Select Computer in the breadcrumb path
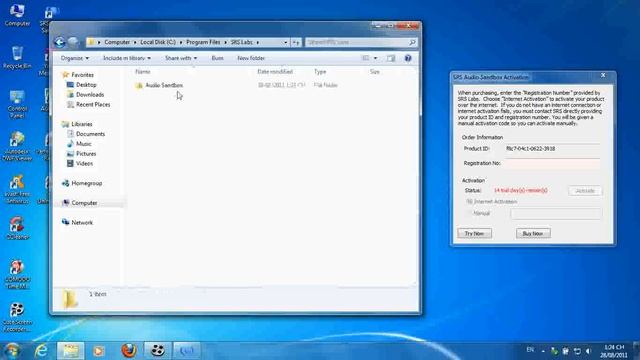The image size is (640, 360). click(x=117, y=42)
